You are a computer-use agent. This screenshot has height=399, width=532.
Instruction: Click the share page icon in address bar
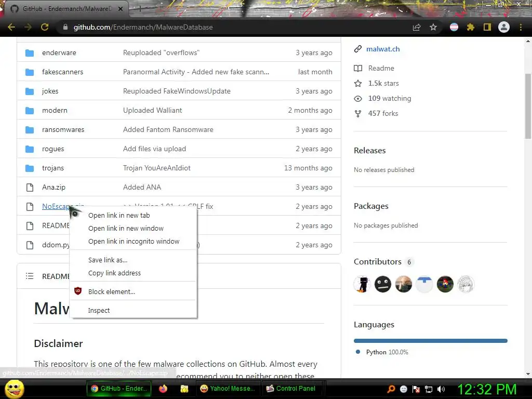click(417, 27)
